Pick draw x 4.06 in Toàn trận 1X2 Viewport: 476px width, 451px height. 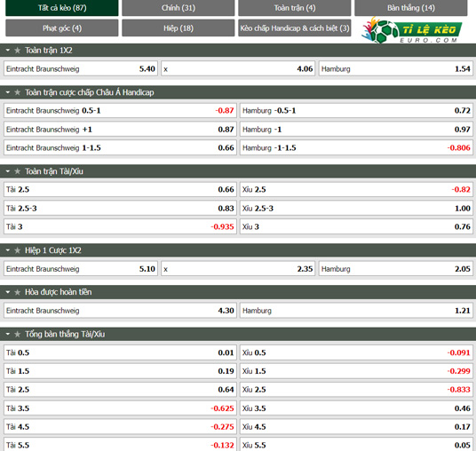point(238,69)
